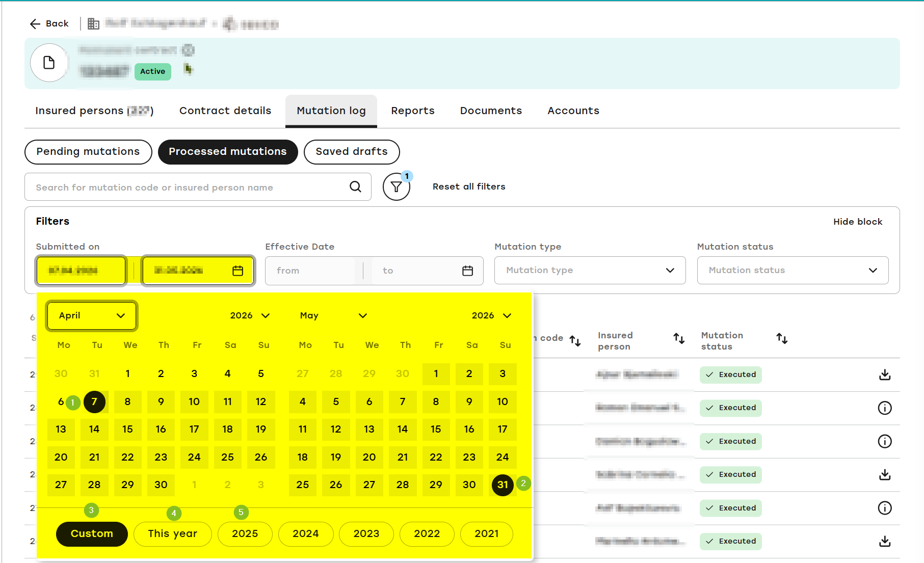Switch to the Accounts tab
The width and height of the screenshot is (924, 563).
tap(573, 111)
